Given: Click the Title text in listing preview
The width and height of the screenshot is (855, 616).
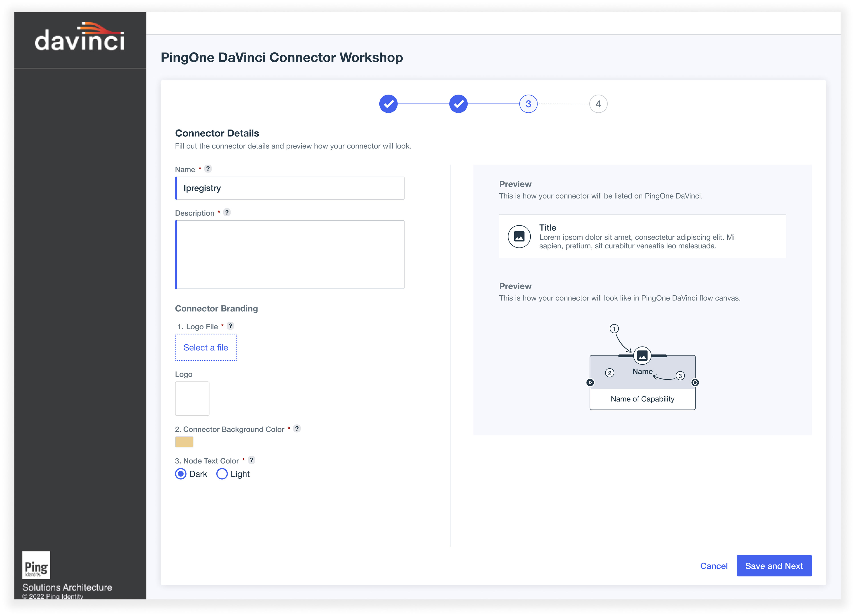Looking at the screenshot, I should pyautogui.click(x=547, y=228).
